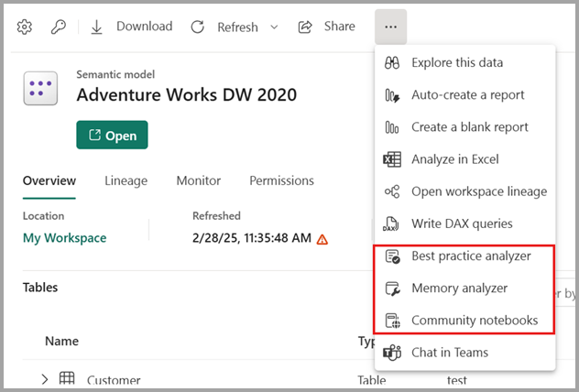This screenshot has height=392, width=579.
Task: Click the Customer table grid icon
Action: tap(67, 378)
